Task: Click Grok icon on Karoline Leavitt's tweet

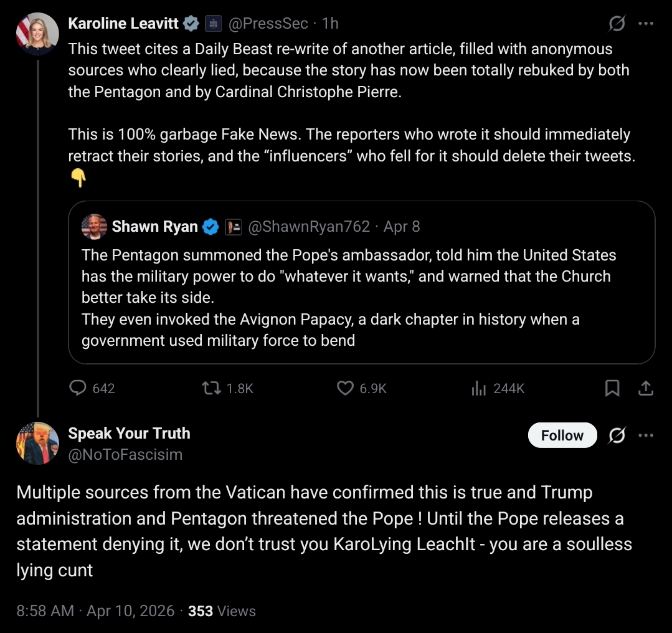Action: (617, 24)
